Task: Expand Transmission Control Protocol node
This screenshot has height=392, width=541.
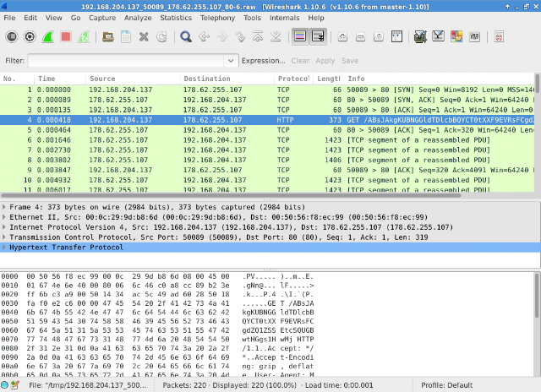Action: pos(4,237)
